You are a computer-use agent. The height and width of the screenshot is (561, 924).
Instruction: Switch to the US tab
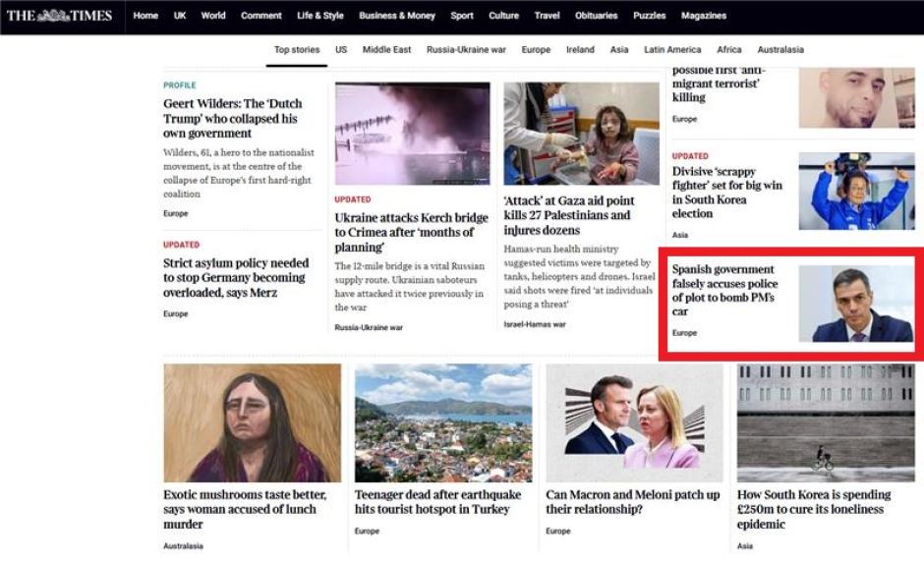click(x=341, y=50)
